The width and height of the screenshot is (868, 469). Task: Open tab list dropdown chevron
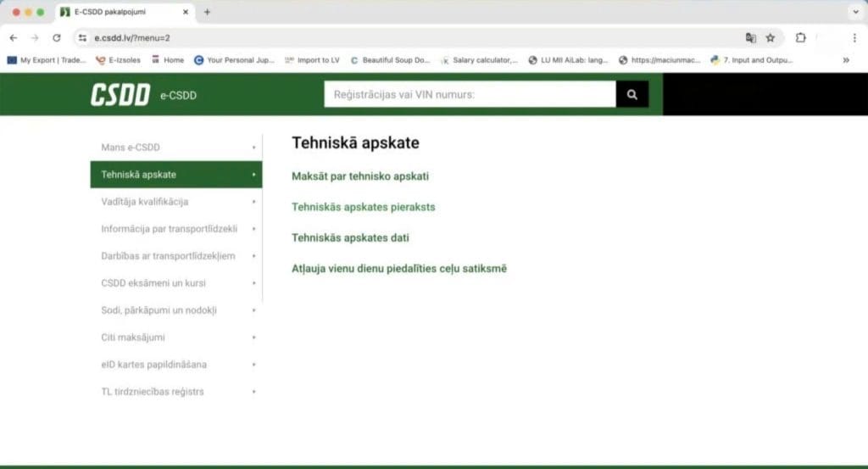click(854, 12)
